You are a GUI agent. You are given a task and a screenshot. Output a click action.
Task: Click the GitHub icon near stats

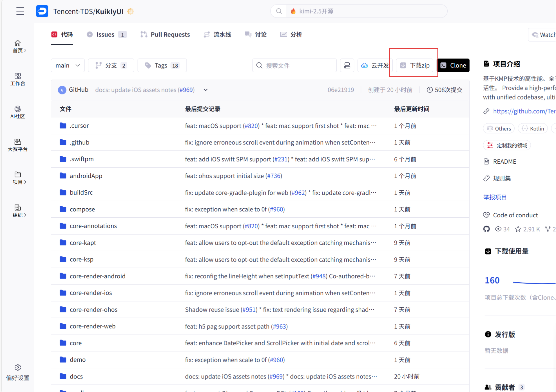tap(486, 229)
